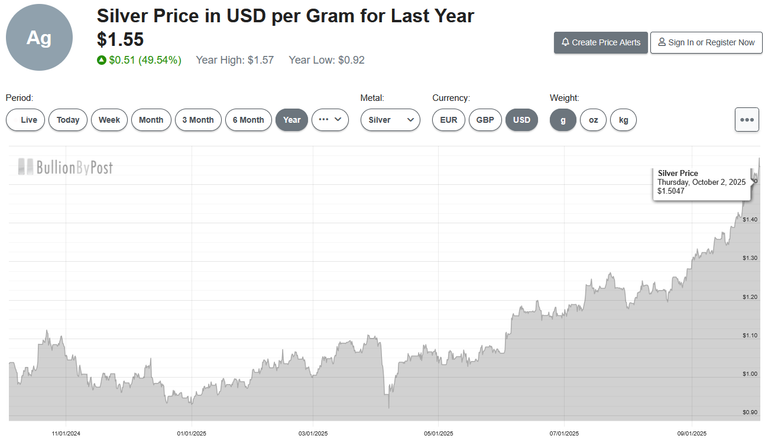Select the Live period option
Screen dimensions: 768x443
click(25, 120)
